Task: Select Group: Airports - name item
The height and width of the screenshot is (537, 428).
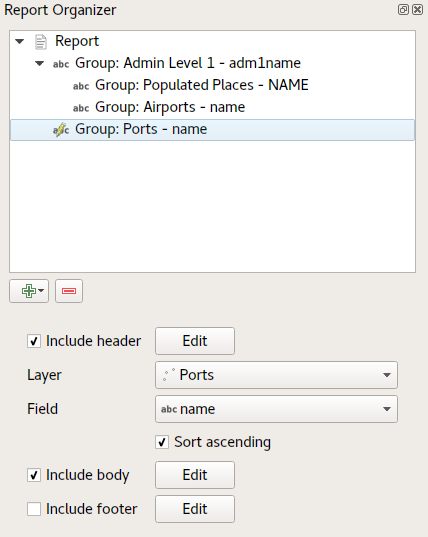Action: pos(170,107)
